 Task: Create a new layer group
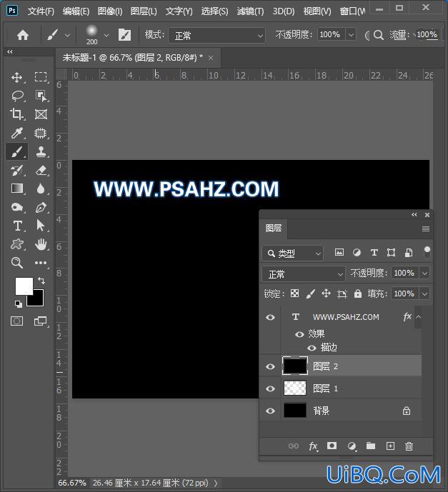(x=371, y=446)
